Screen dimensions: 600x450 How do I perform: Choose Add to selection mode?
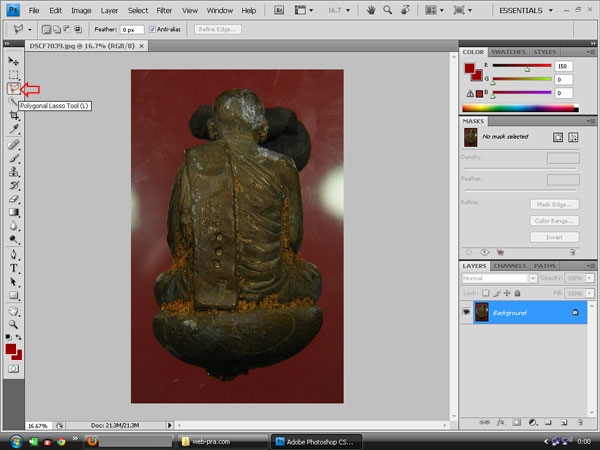57,29
